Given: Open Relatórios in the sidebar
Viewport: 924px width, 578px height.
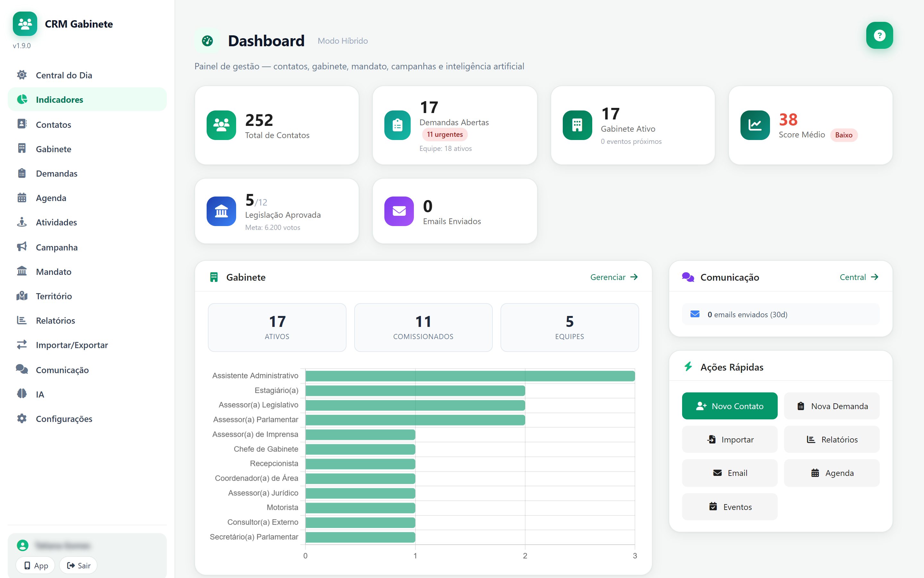Looking at the screenshot, I should point(87,320).
